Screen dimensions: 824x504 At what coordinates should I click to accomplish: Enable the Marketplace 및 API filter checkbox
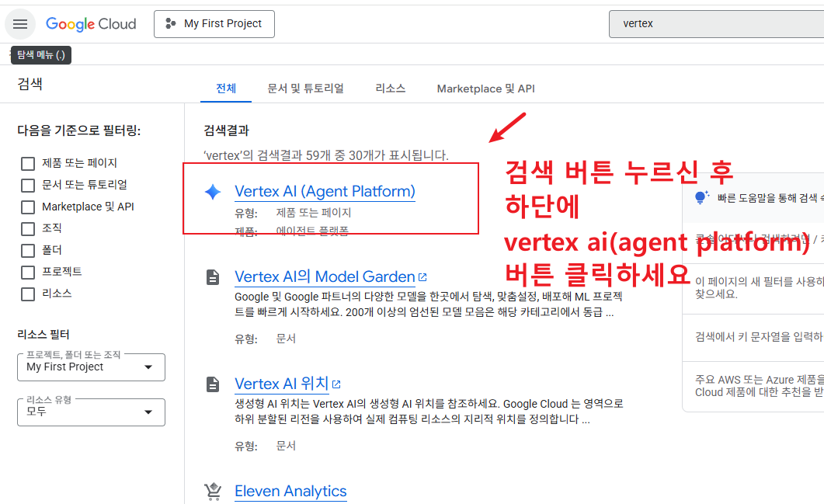[x=28, y=207]
